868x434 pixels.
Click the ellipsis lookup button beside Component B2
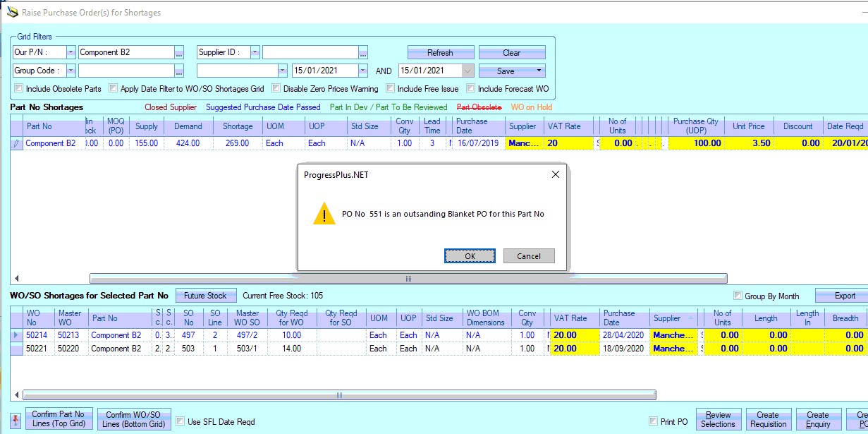tap(179, 52)
